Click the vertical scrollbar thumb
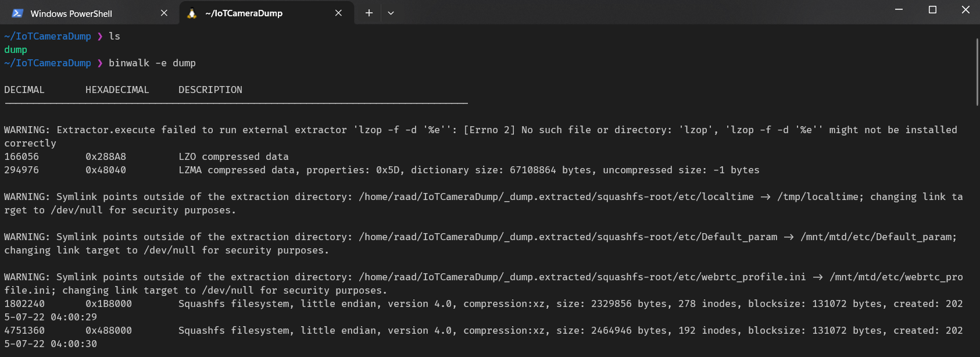 (977, 72)
